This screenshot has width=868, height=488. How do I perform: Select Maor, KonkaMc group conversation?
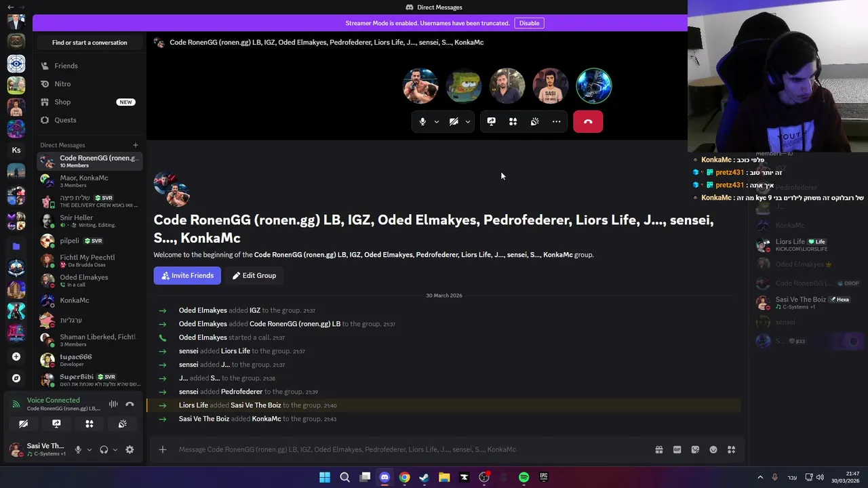[90, 181]
